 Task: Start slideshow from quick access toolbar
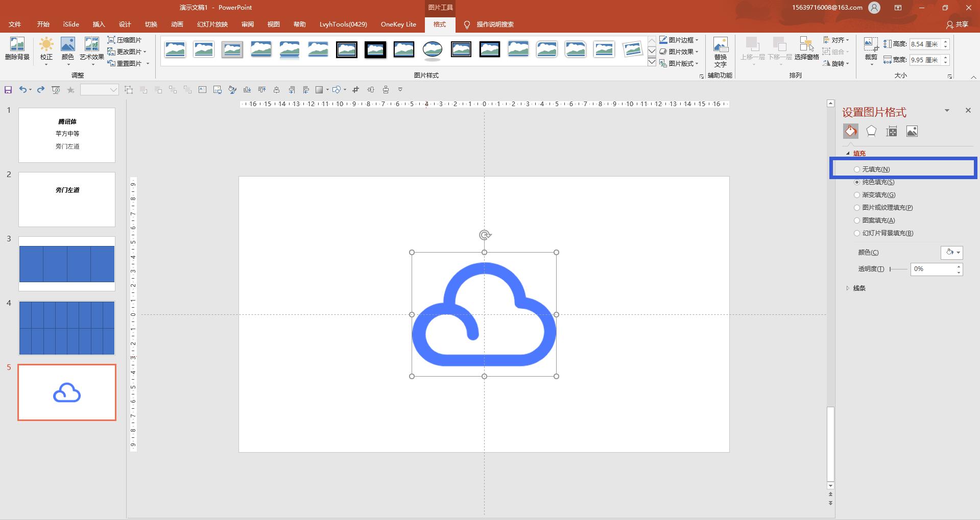(x=56, y=90)
